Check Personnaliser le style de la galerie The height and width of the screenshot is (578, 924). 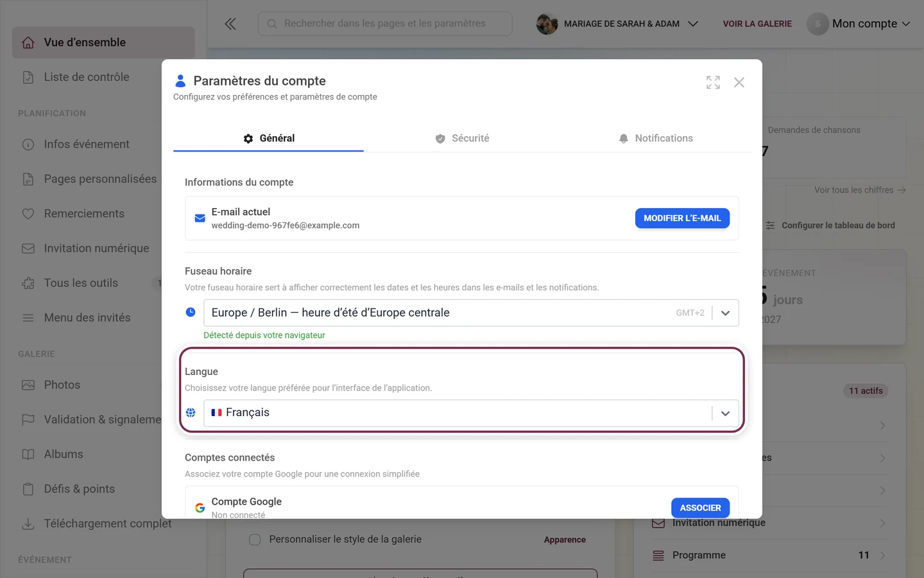[x=255, y=539]
